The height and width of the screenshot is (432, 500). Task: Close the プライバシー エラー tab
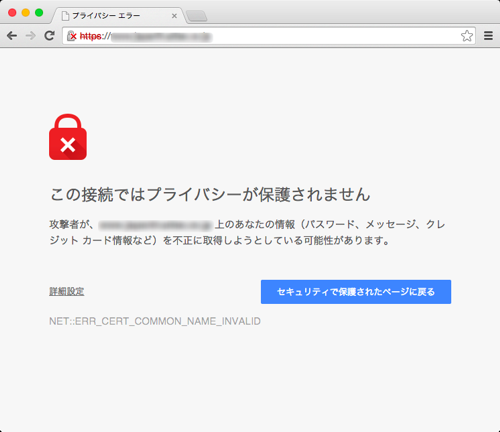point(174,16)
